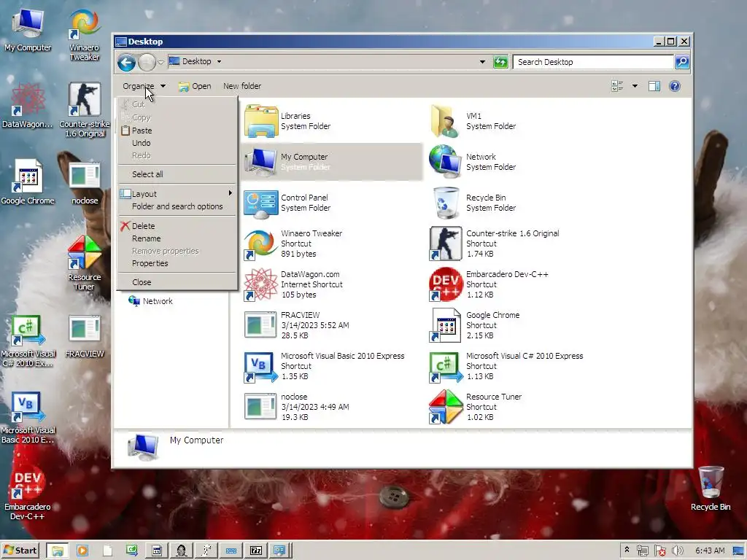The image size is (747, 560).
Task: Toggle the preview pane button
Action: point(654,86)
